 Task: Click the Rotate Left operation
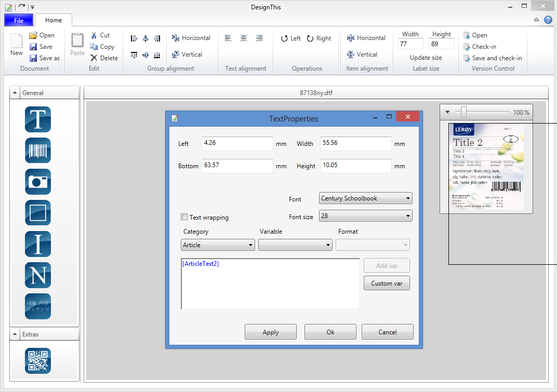291,38
